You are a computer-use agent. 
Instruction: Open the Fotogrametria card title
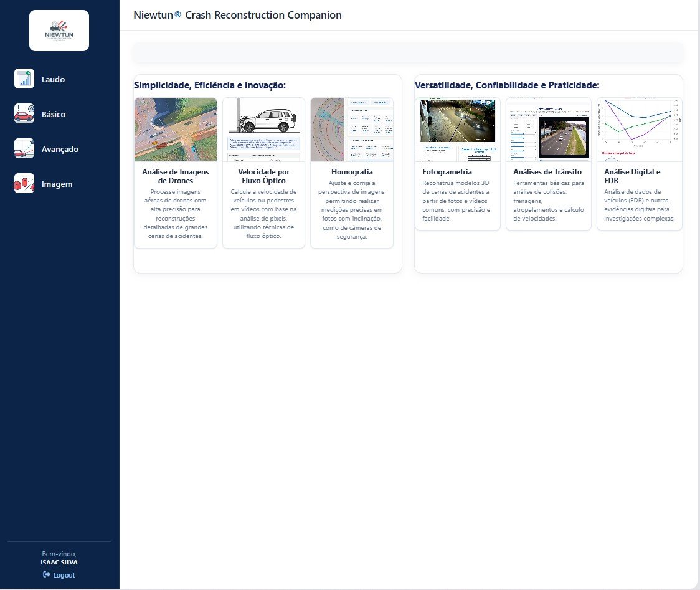[447, 172]
